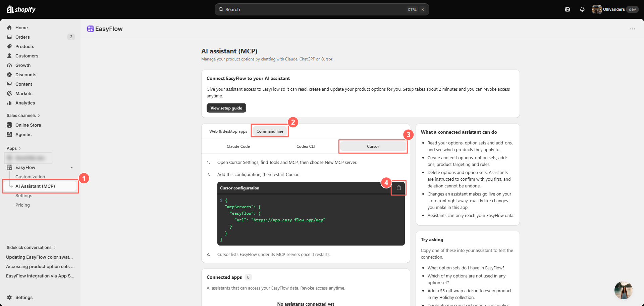Expand Sidekick conversations list
This screenshot has height=306, width=644.
[x=31, y=248]
